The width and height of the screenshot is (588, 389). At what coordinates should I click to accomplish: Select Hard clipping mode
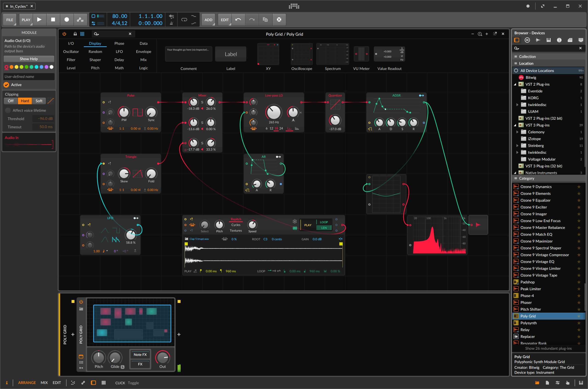pos(25,101)
